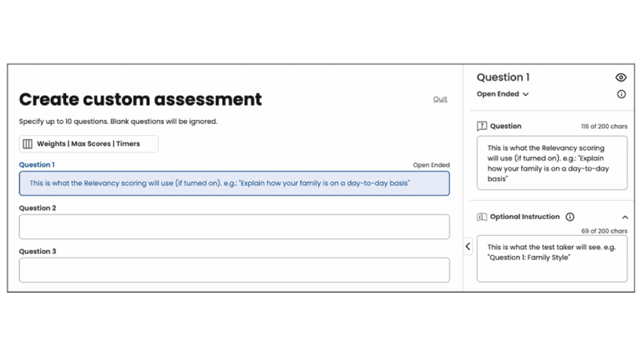Click the Quit link
The height and width of the screenshot is (362, 644).
pyautogui.click(x=440, y=99)
